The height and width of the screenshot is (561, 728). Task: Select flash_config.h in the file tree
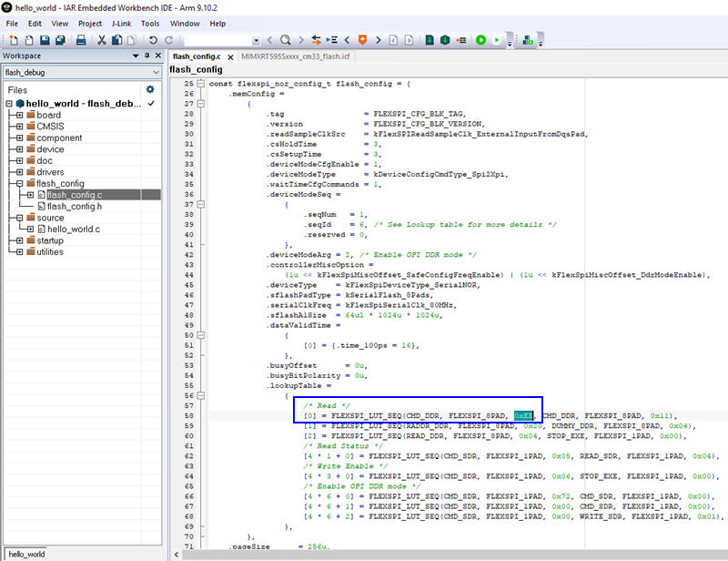(x=75, y=207)
